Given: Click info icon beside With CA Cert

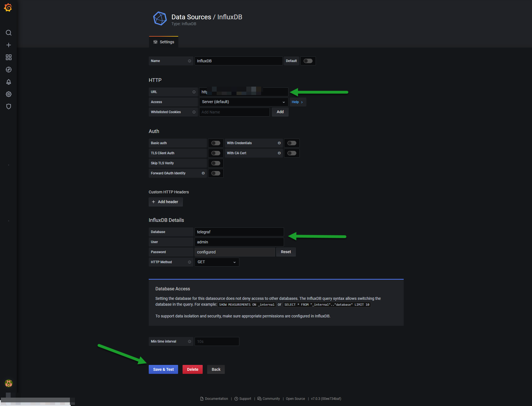Looking at the screenshot, I should click(279, 153).
